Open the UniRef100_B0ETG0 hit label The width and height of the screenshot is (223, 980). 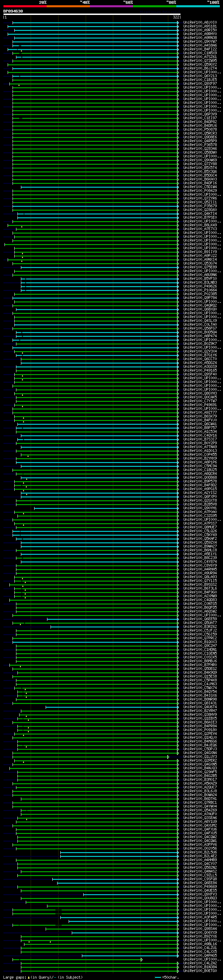(x=200, y=971)
